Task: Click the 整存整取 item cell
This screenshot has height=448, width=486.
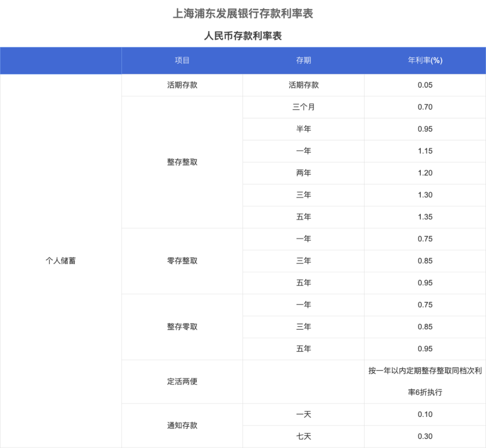Action: pos(182,162)
